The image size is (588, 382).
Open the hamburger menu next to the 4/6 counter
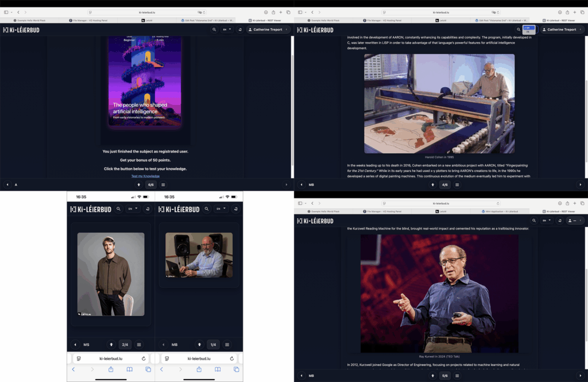click(457, 185)
